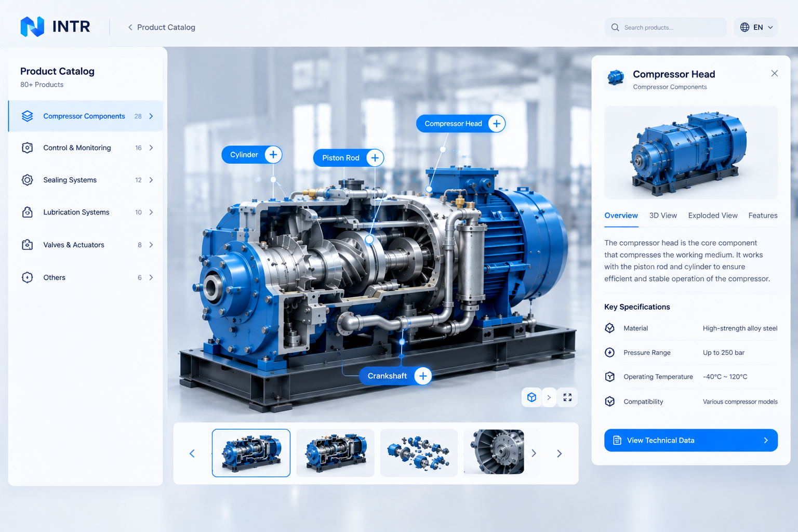Select Compressor Components category
798x532 pixels.
pyautogui.click(x=86, y=116)
